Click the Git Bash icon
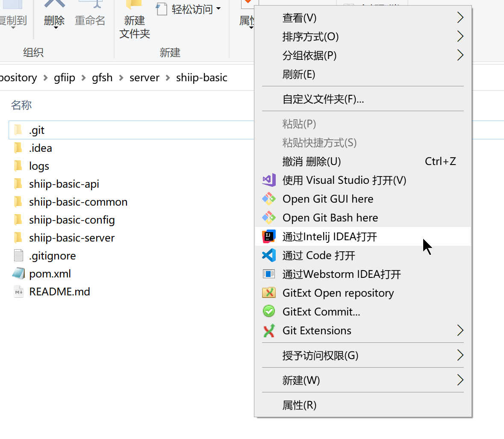The image size is (504, 439). pos(269,218)
